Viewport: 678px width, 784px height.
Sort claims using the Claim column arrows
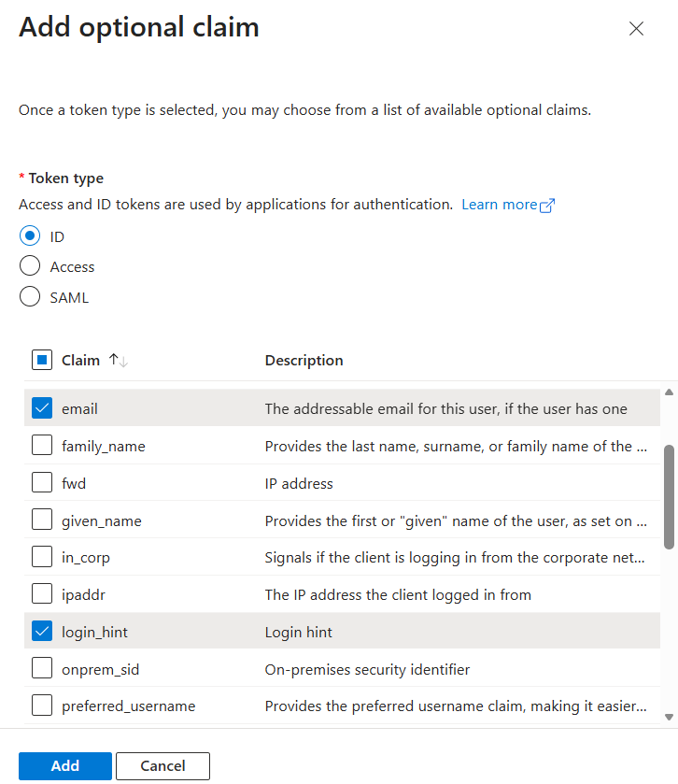click(118, 360)
